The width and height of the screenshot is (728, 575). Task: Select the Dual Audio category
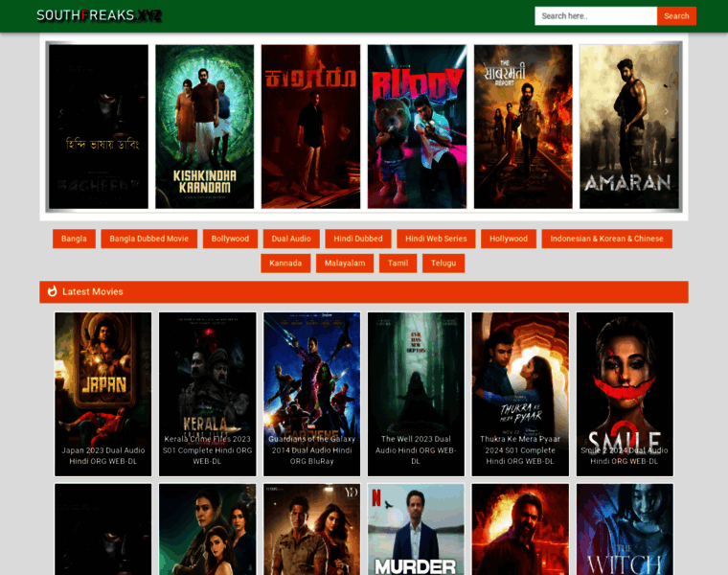291,239
